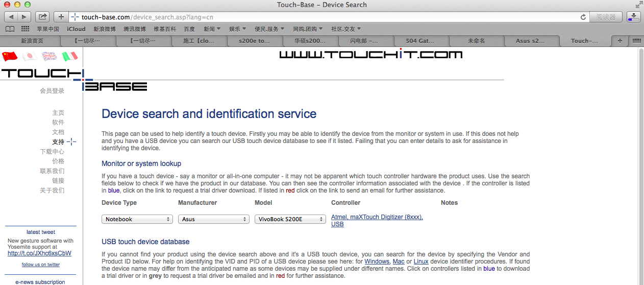Viewport: 644px width, 285px height.
Task: Show all tabs icon at tab bar end
Action: (x=636, y=41)
